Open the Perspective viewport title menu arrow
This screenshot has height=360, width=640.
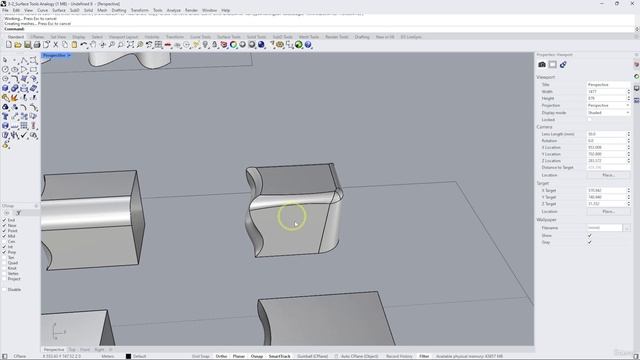69,55
